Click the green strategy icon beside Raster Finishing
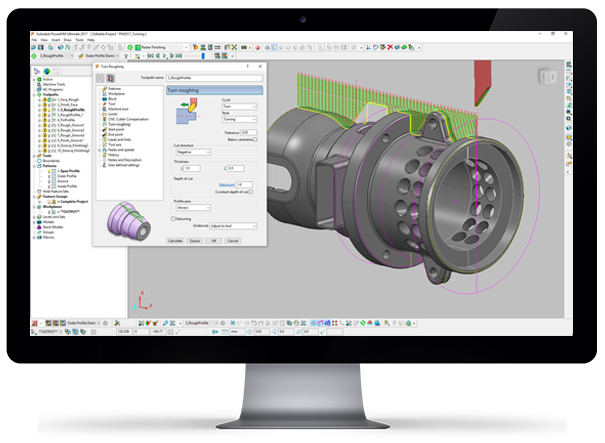Screen dimensions: 605x443 point(138,47)
